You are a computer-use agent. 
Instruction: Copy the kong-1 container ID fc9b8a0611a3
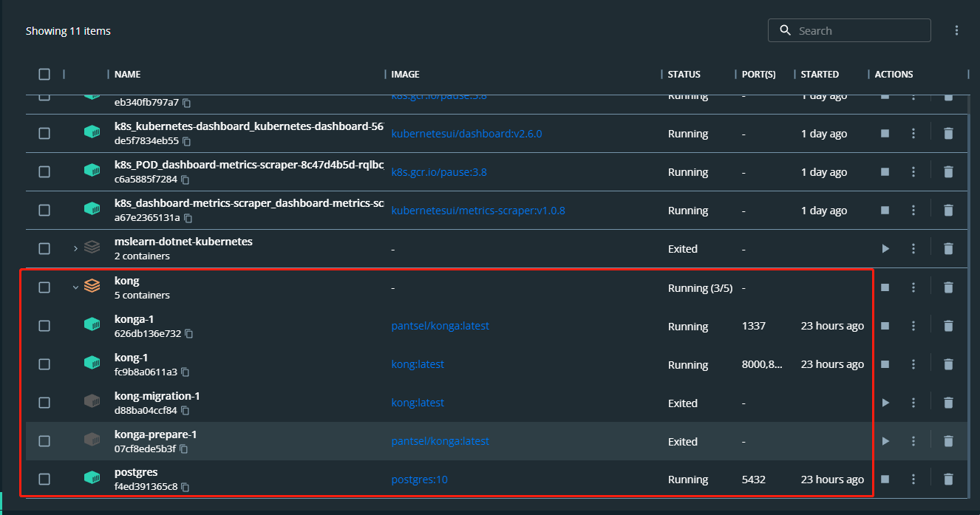[x=186, y=372]
